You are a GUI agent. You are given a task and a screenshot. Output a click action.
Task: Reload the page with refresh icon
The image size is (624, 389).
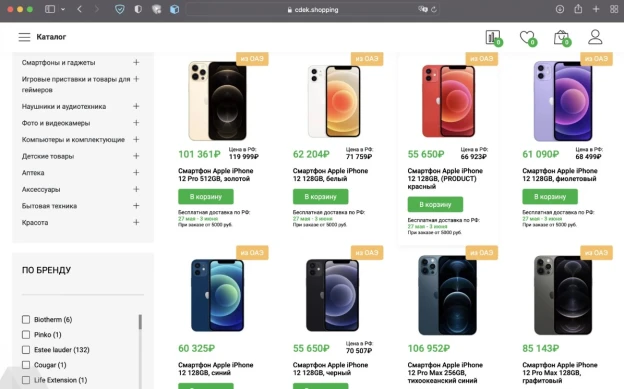point(434,10)
